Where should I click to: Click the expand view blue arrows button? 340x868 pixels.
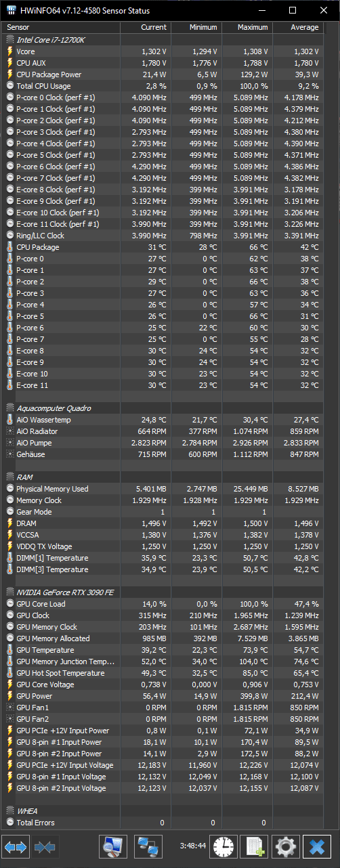tap(15, 846)
